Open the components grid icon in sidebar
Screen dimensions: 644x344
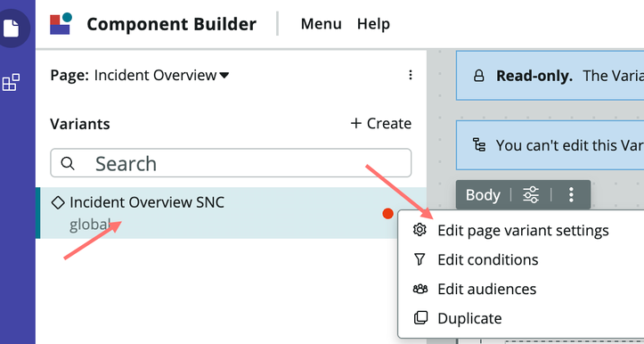pos(11,82)
